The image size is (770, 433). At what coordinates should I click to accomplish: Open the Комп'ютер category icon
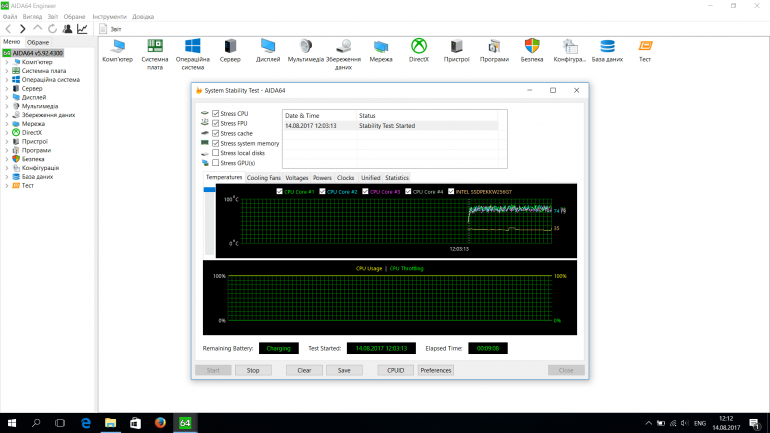coord(117,51)
